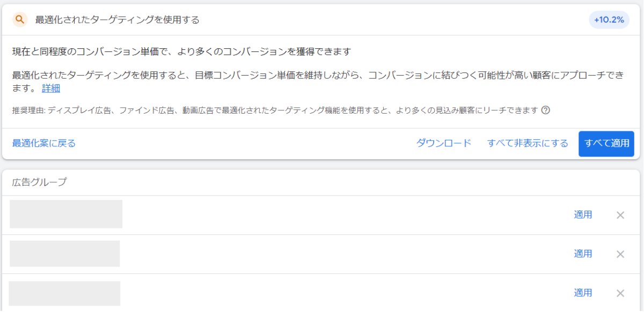The height and width of the screenshot is (312, 644).
Task: Select the second ad group name placeholder
Action: pyautogui.click(x=64, y=254)
